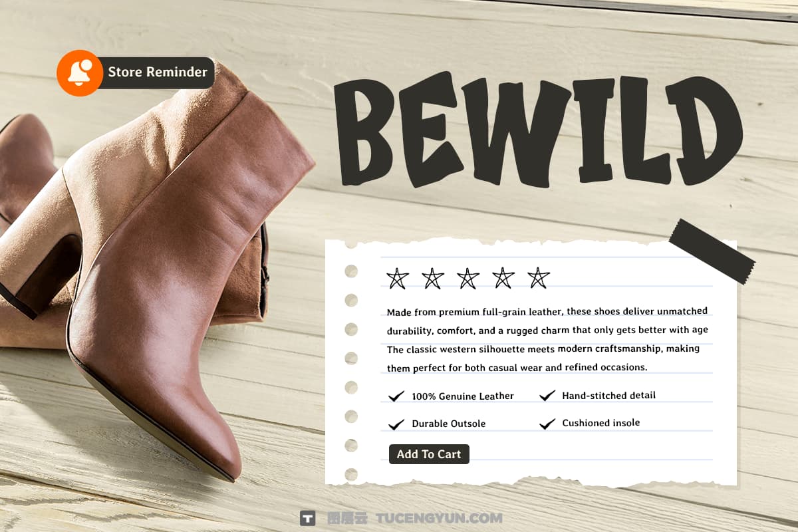Click the Cushioned insole label text

click(x=601, y=423)
